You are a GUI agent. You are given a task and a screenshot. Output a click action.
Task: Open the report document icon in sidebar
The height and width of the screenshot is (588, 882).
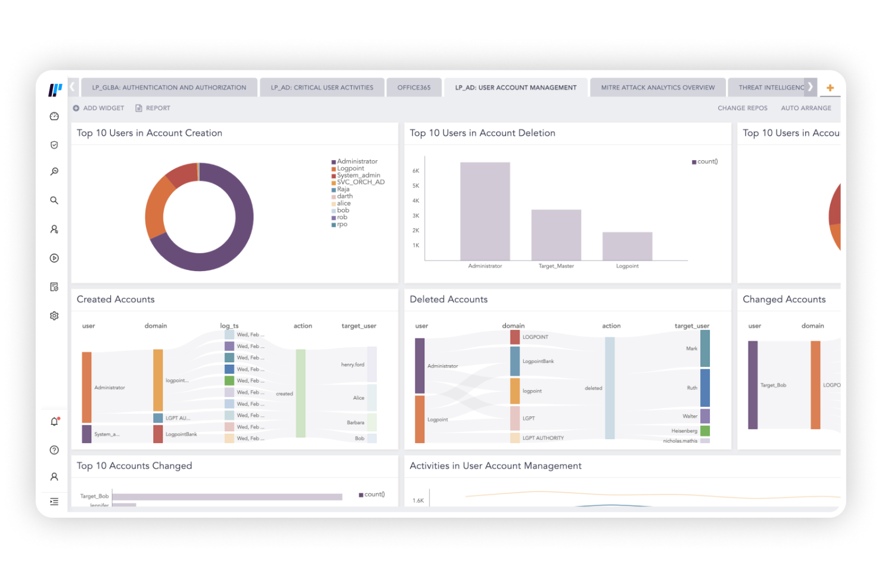[54, 287]
